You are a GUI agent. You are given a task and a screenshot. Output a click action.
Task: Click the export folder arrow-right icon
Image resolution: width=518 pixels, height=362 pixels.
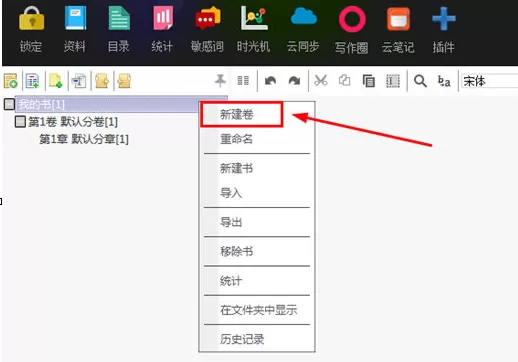point(102,81)
